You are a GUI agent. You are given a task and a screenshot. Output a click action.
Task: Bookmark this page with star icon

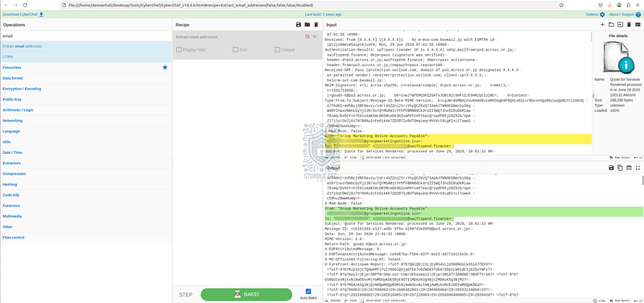[x=561, y=5]
